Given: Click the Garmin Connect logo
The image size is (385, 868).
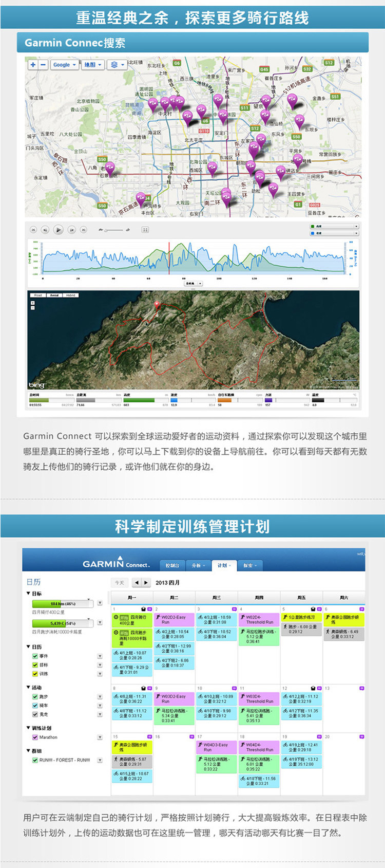Looking at the screenshot, I should (x=117, y=563).
